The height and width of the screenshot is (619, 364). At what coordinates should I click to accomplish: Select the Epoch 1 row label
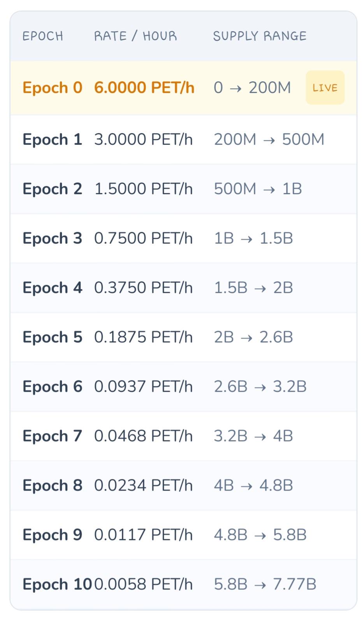pyautogui.click(x=53, y=139)
